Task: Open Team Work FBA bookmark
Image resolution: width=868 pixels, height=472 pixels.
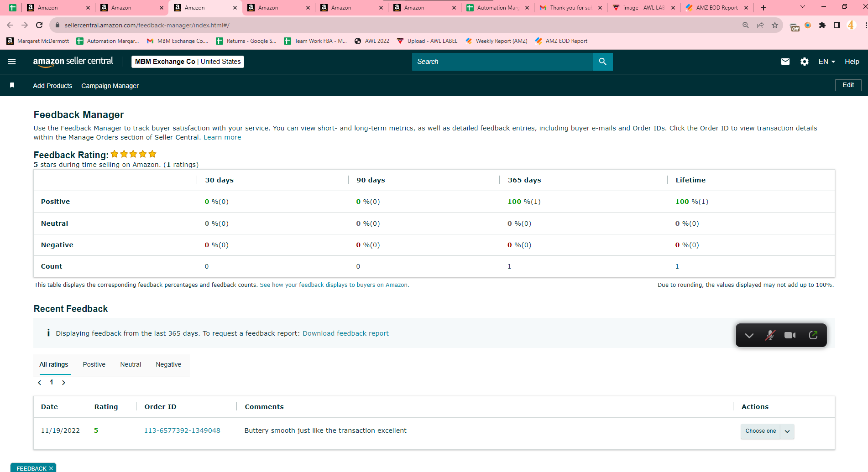Action: click(x=315, y=41)
